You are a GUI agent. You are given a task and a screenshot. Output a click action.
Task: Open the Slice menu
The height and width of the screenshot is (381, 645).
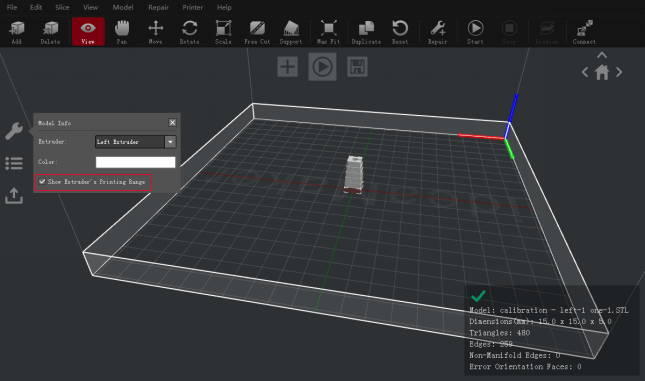coord(62,7)
